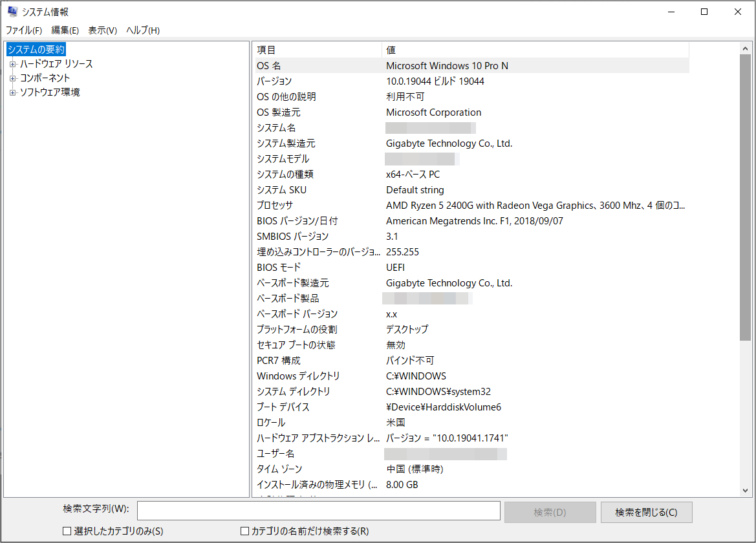The height and width of the screenshot is (543, 756).
Task: Open the ヘルプ(H) menu
Action: (143, 30)
